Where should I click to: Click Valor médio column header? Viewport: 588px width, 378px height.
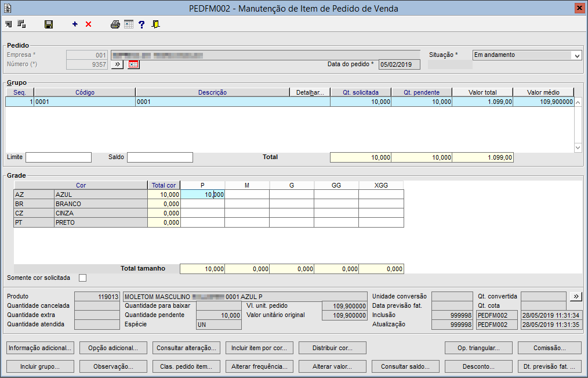543,92
